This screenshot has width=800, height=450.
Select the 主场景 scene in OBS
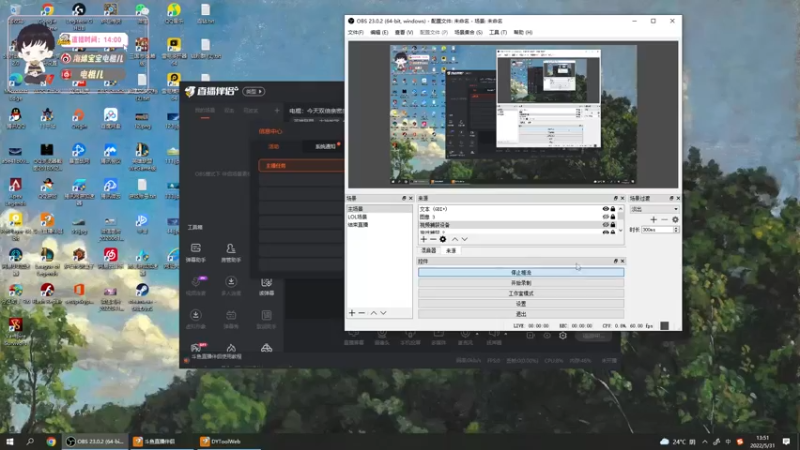pyautogui.click(x=379, y=209)
